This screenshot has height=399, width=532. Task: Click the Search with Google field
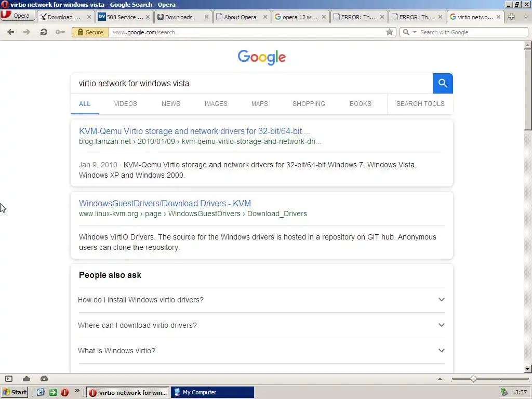point(473,32)
